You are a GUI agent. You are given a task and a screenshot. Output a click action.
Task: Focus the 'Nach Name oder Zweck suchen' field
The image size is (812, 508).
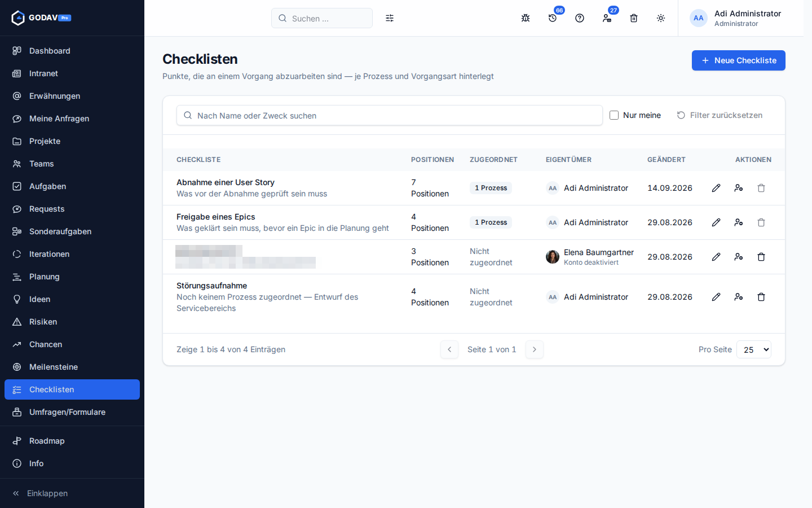(390, 115)
